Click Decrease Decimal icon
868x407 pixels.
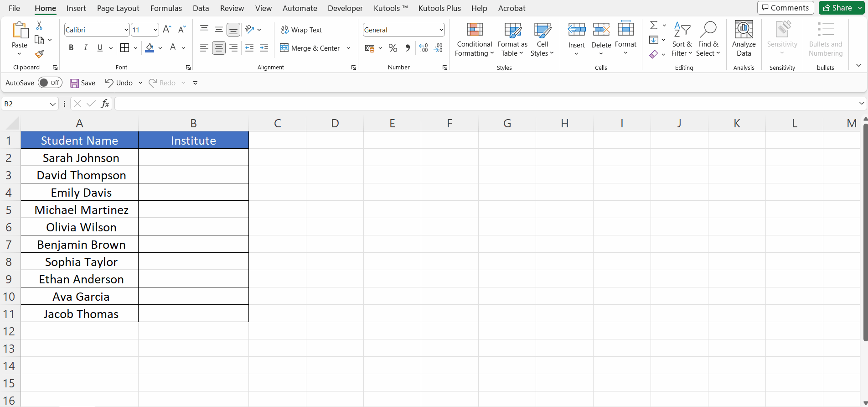(438, 48)
